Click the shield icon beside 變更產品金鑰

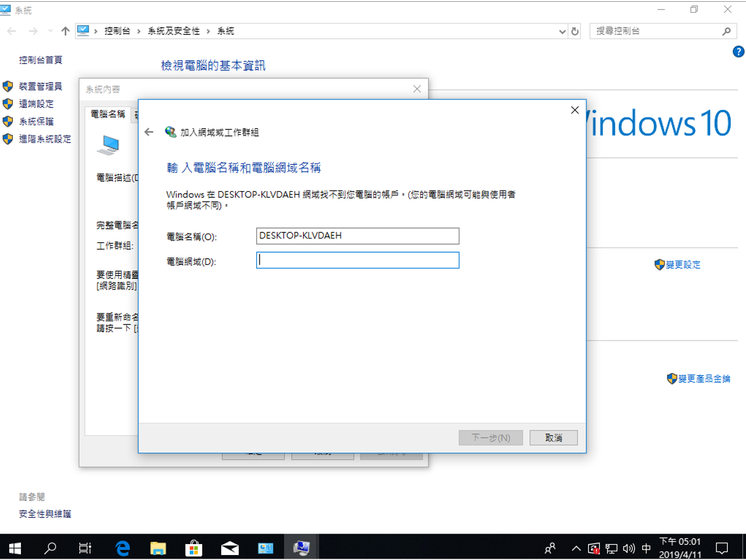coord(672,379)
